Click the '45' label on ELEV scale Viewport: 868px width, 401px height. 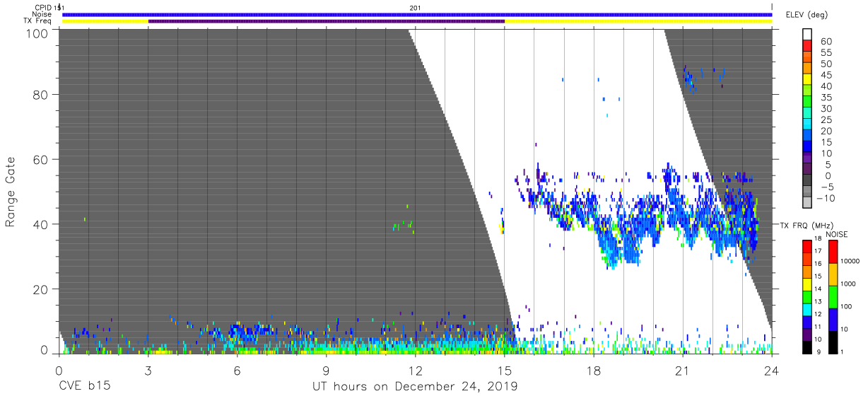tap(826, 75)
